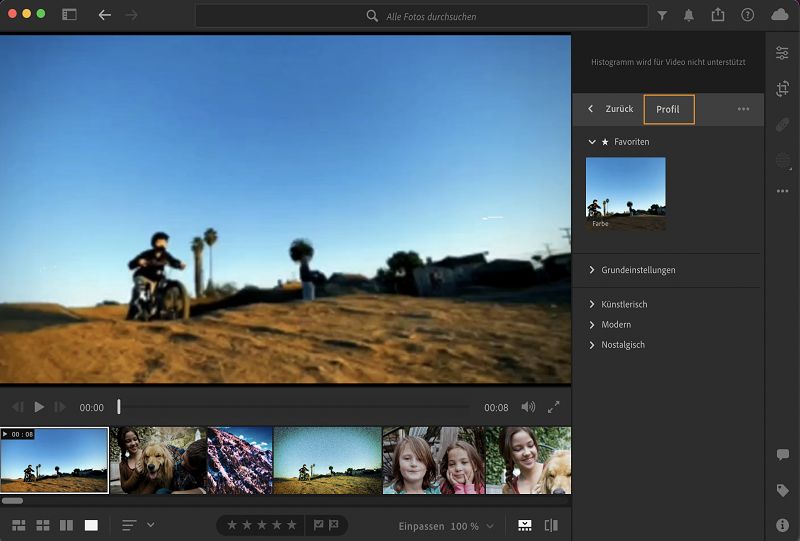Open the filter funnel icon
Image resolution: width=800 pixels, height=541 pixels.
tap(662, 16)
